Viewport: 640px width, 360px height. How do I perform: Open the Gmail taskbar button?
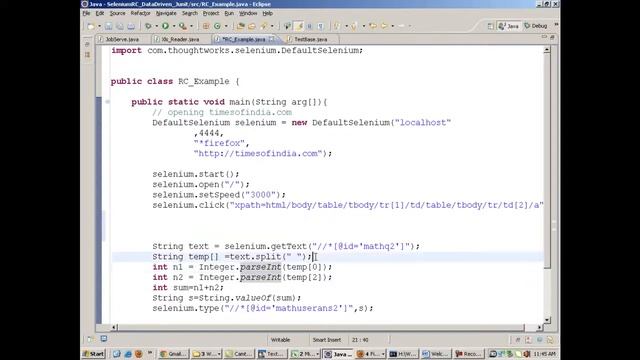(x=173, y=354)
